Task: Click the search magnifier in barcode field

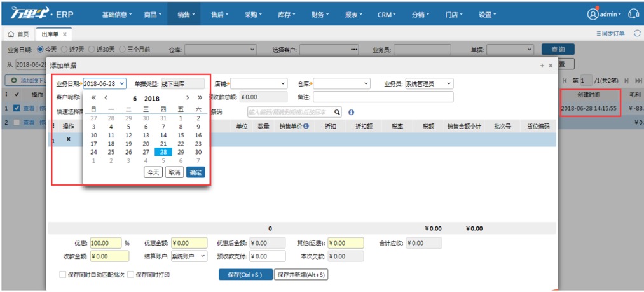Action: [337, 112]
